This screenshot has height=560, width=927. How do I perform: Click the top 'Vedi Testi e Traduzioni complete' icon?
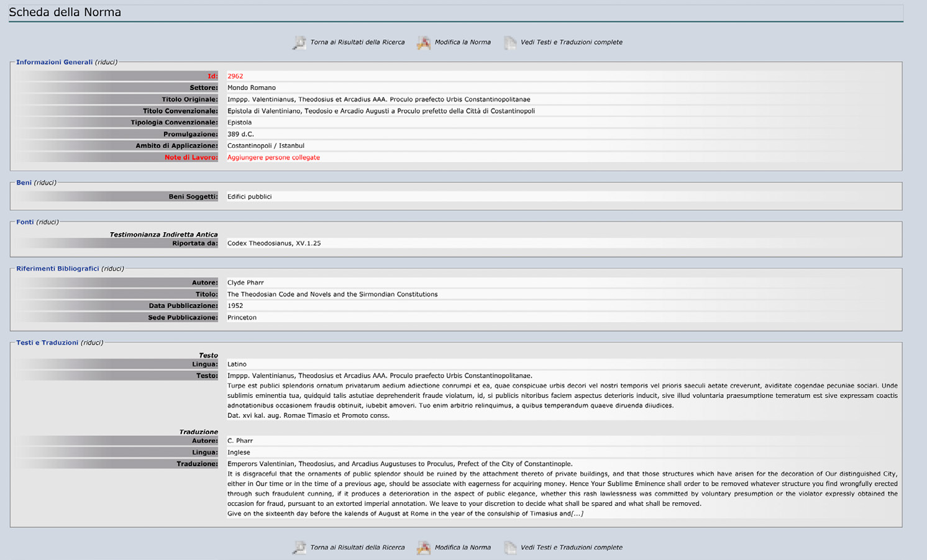(x=510, y=42)
